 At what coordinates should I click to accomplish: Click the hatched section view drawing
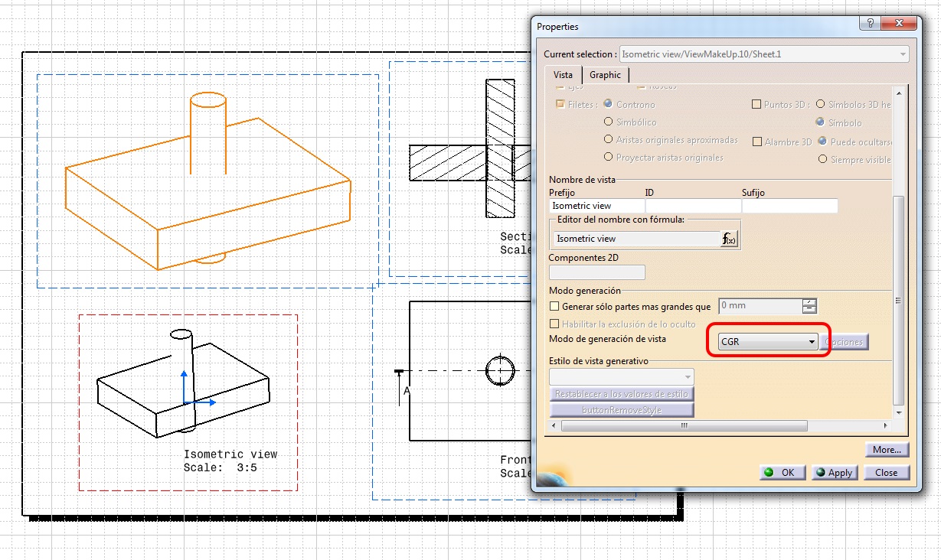pyautogui.click(x=471, y=150)
